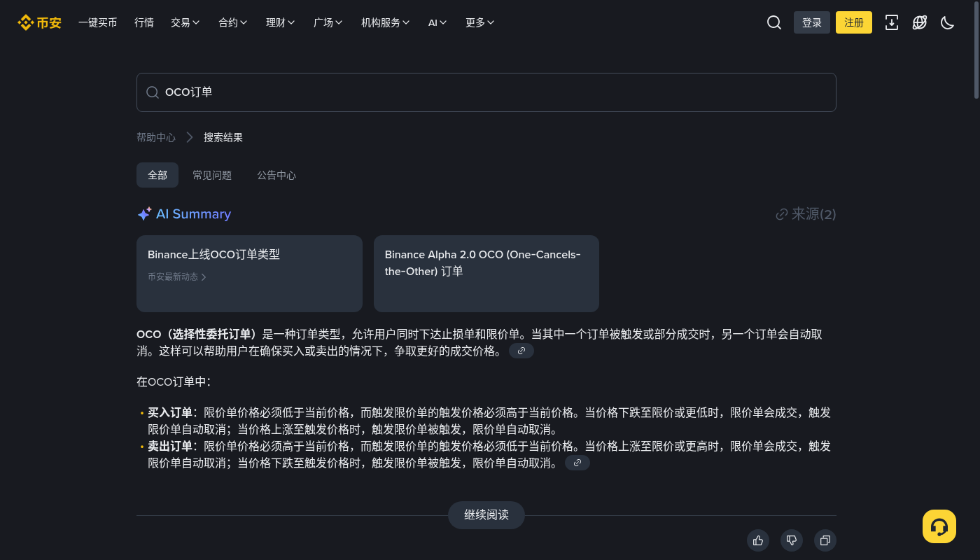The height and width of the screenshot is (560, 980).
Task: Click the 搜索结果 breadcrumb text
Action: (223, 137)
